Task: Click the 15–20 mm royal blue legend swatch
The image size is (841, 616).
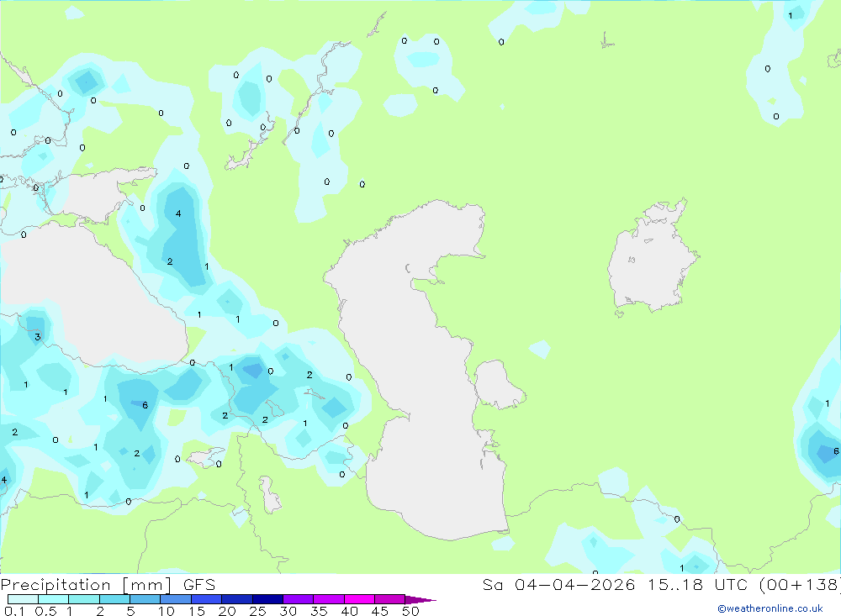Action: coord(207,599)
